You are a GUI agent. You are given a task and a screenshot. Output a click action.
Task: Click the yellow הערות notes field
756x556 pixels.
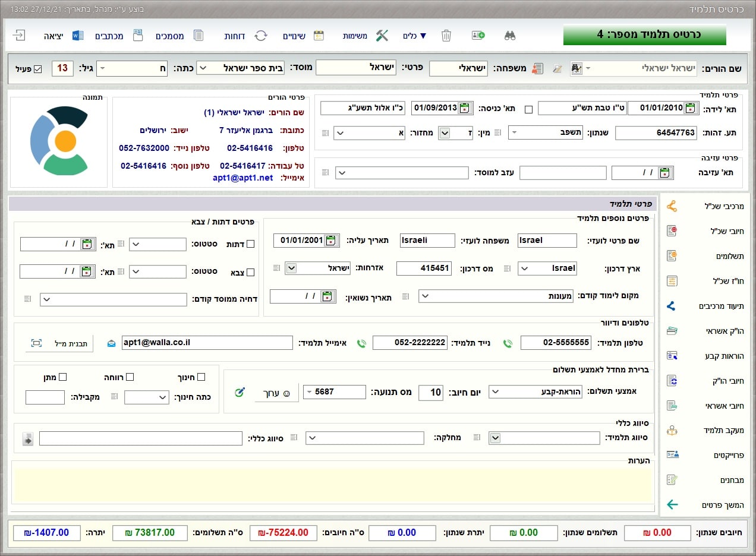[x=333, y=485]
